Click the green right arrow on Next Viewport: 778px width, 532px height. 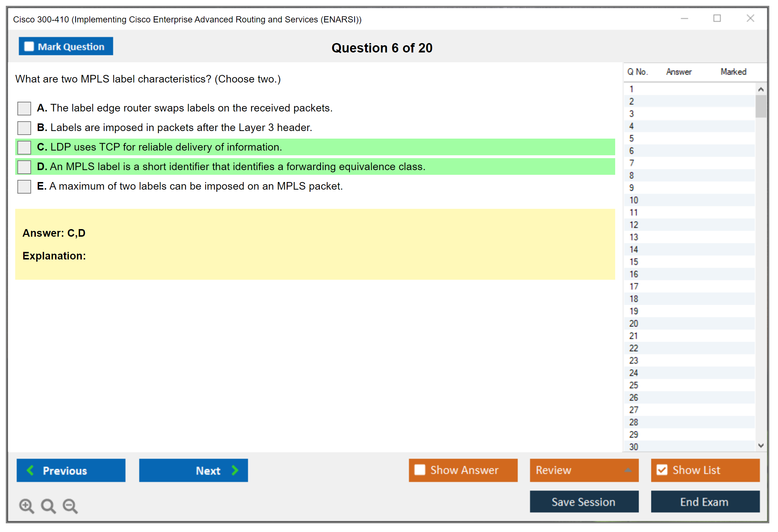tap(235, 470)
